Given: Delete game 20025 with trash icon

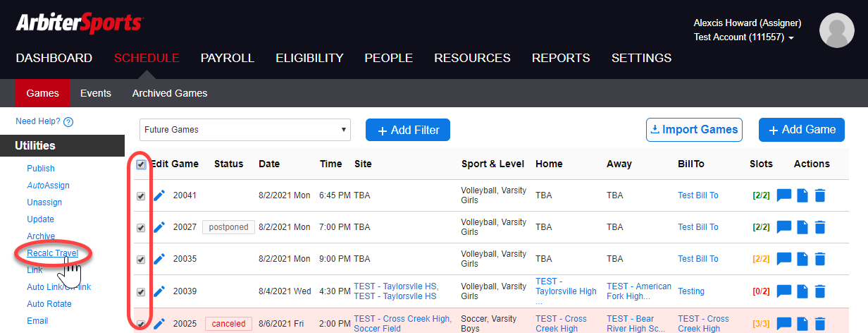Looking at the screenshot, I should (x=820, y=324).
